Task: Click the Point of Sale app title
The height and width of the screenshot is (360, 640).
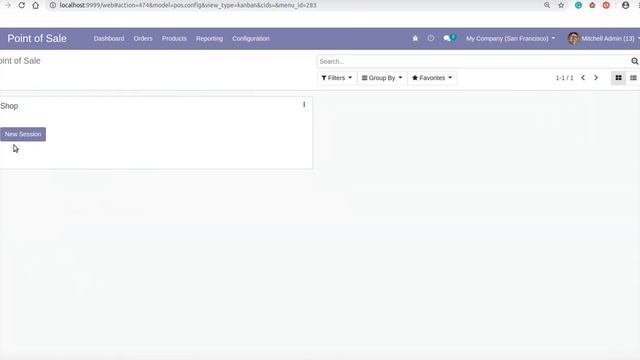Action: [37, 38]
